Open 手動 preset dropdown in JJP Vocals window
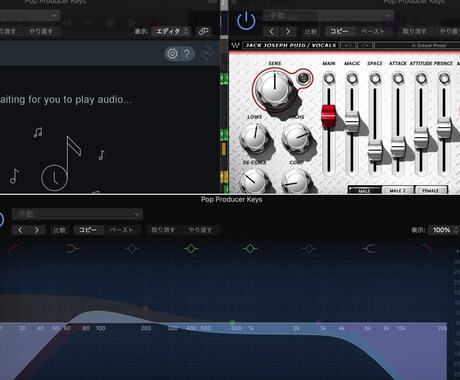460x380 pixels. tap(328, 15)
